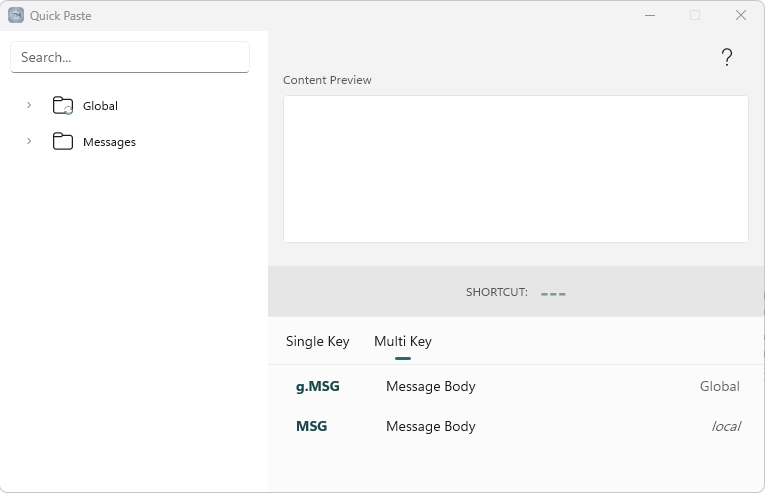Click inside the Content Preview box
This screenshot has width=765, height=493.
[516, 169]
